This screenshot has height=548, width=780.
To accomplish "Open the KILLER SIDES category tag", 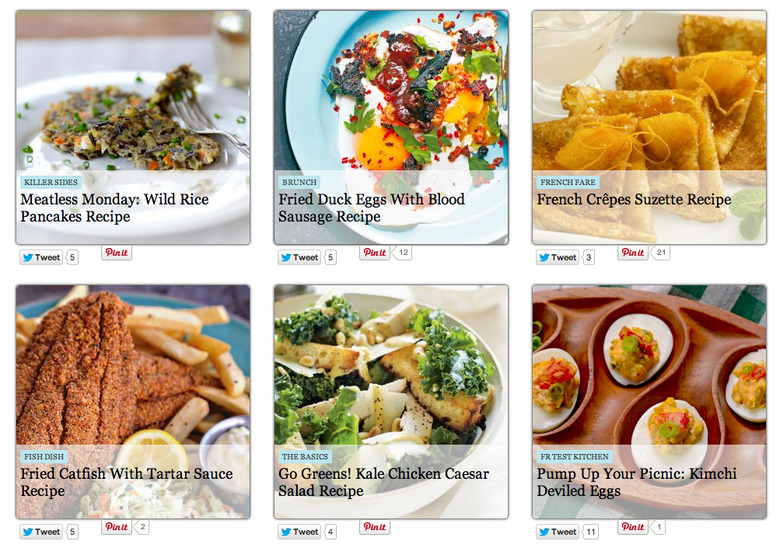I will point(51,183).
